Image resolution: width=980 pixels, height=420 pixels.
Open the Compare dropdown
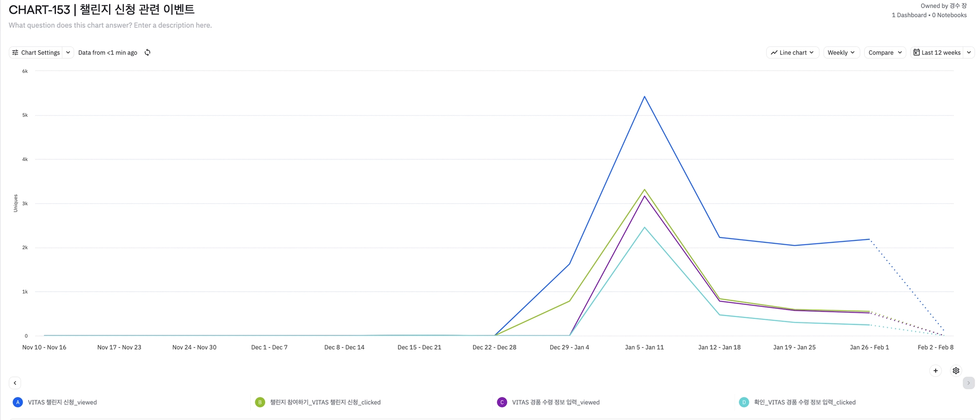885,53
